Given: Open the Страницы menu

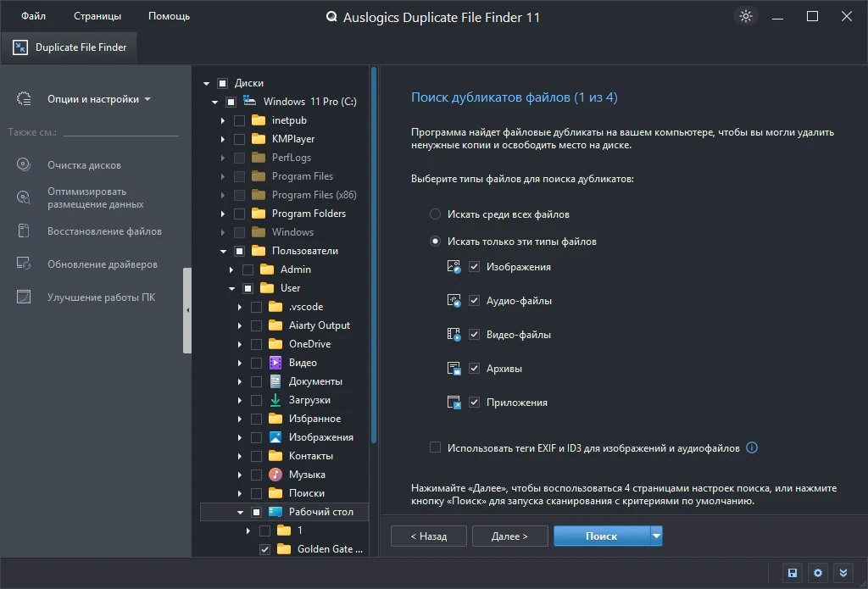Looking at the screenshot, I should pyautogui.click(x=97, y=16).
